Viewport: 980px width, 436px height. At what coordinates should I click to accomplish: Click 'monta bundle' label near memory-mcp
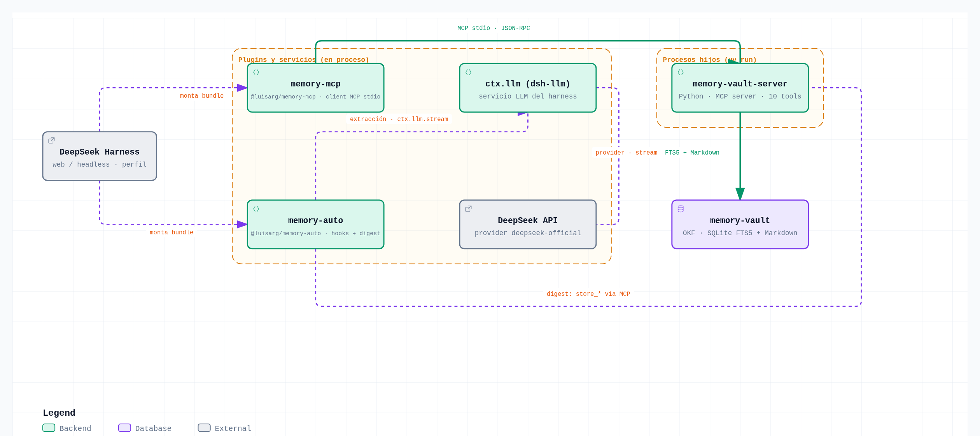pos(202,96)
